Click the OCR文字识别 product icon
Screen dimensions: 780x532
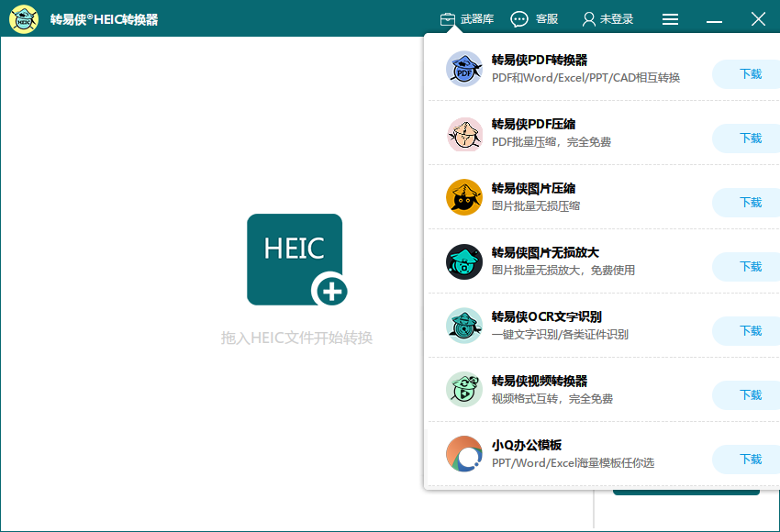click(464, 325)
